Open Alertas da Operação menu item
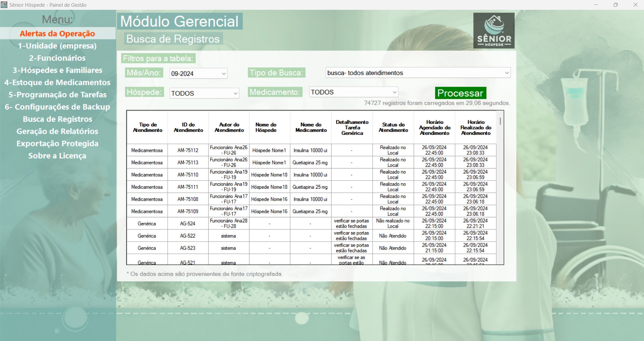 (57, 33)
